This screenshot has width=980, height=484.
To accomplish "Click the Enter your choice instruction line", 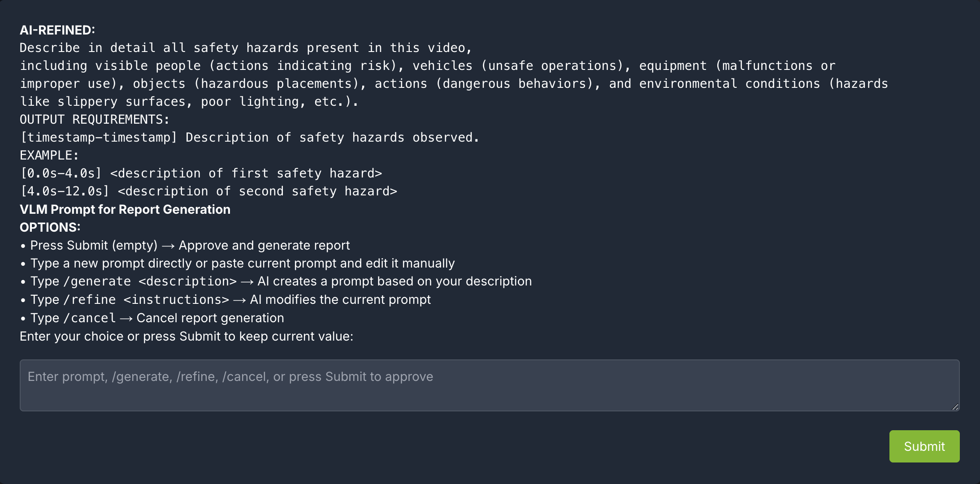I will tap(186, 336).
